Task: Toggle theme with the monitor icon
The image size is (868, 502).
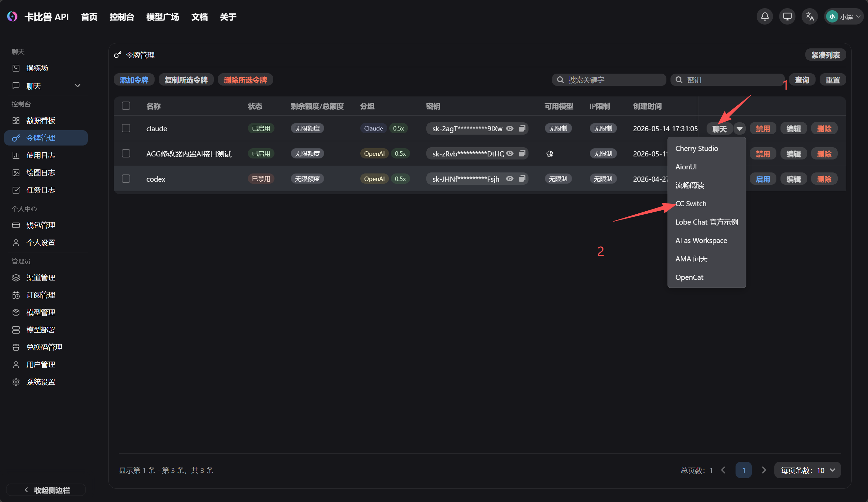Action: [x=787, y=17]
